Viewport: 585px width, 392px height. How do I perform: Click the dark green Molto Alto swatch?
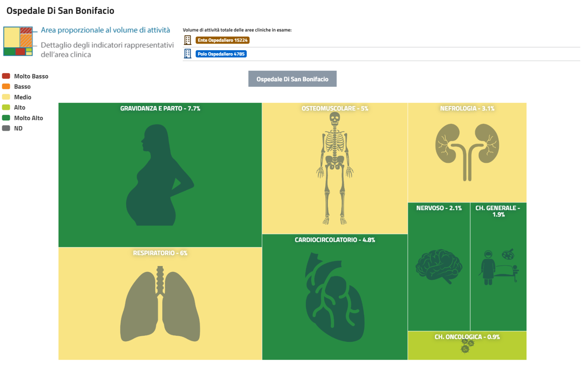pyautogui.click(x=6, y=118)
